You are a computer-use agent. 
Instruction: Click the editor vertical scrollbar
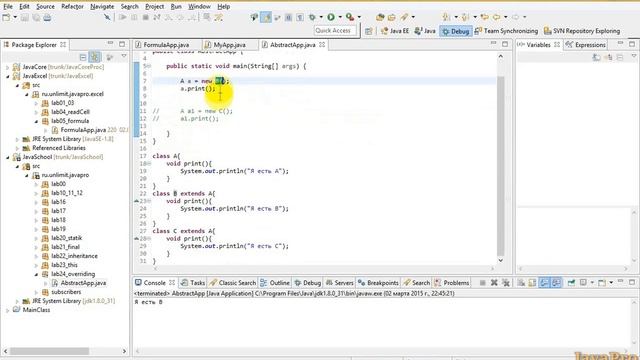[x=501, y=166]
